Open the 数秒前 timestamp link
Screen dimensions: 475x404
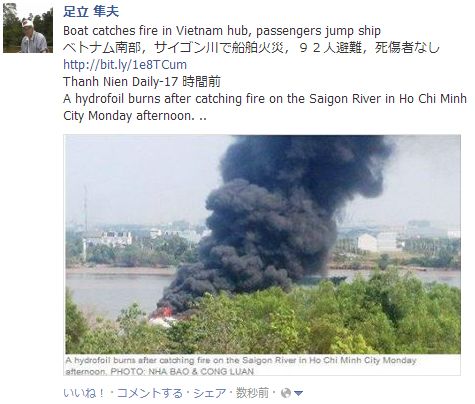pyautogui.click(x=252, y=393)
